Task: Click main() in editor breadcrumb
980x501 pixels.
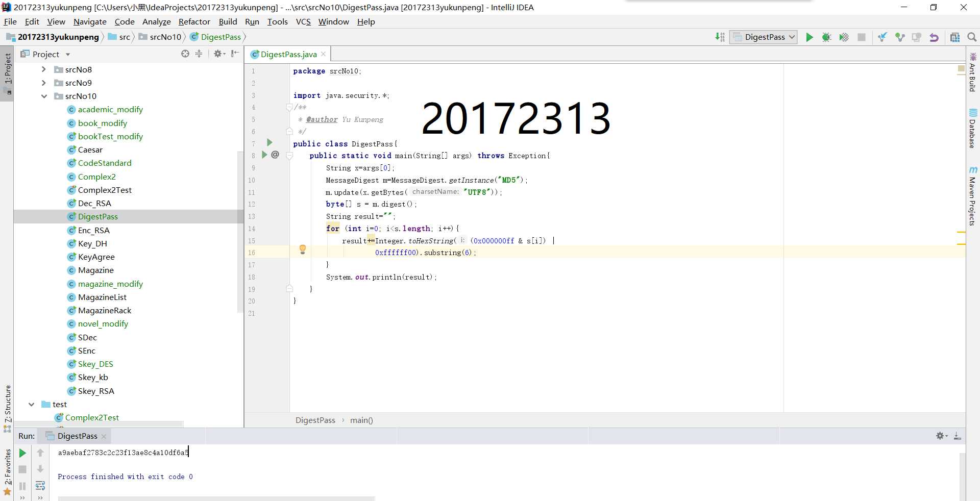Action: (x=361, y=420)
